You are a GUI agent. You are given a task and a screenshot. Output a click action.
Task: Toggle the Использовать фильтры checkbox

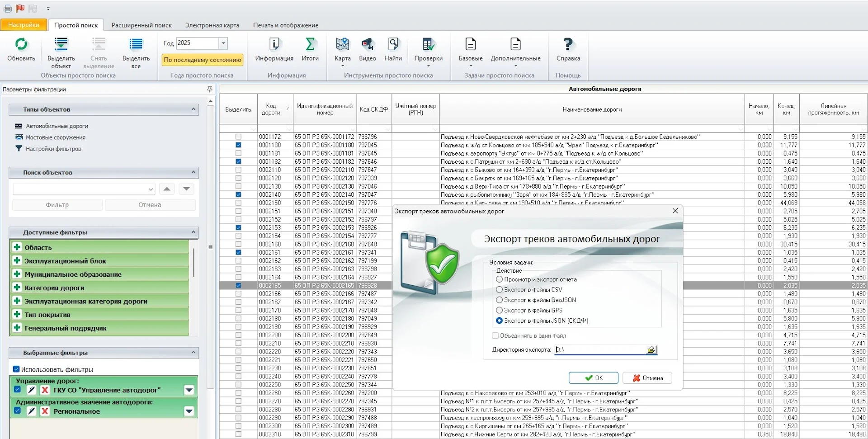16,369
